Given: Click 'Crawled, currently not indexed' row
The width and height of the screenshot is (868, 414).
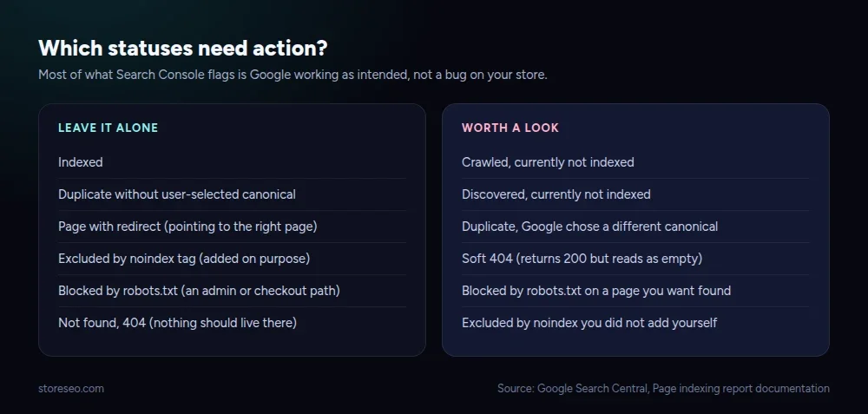Looking at the screenshot, I should 635,162.
